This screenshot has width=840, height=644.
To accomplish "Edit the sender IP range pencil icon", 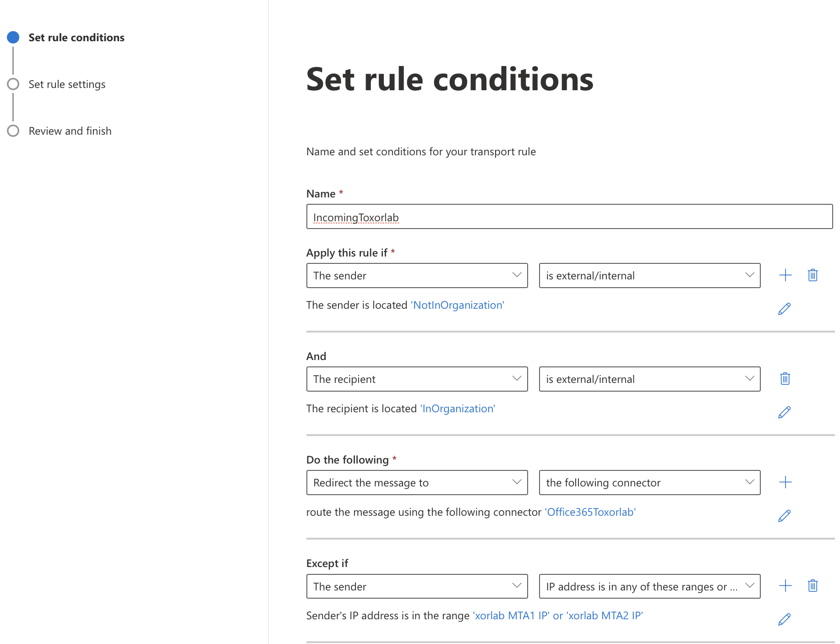I will tap(784, 619).
